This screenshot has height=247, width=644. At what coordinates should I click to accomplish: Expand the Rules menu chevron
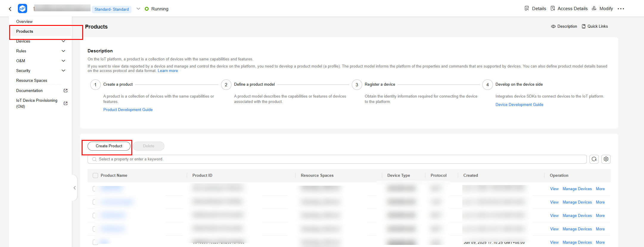click(63, 51)
